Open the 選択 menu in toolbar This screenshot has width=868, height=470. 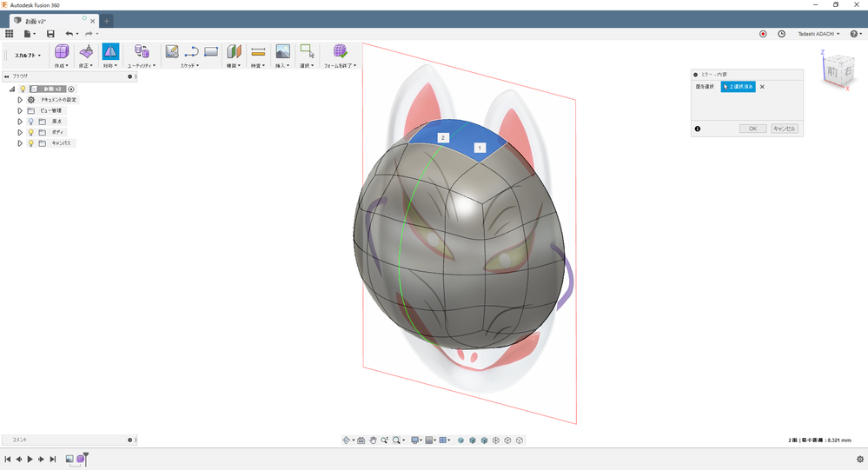point(306,65)
